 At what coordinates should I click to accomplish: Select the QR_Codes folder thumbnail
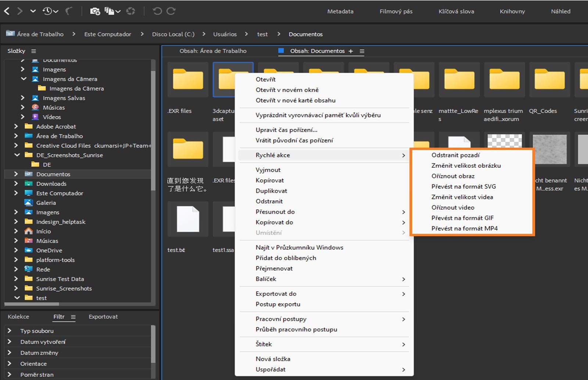point(549,79)
